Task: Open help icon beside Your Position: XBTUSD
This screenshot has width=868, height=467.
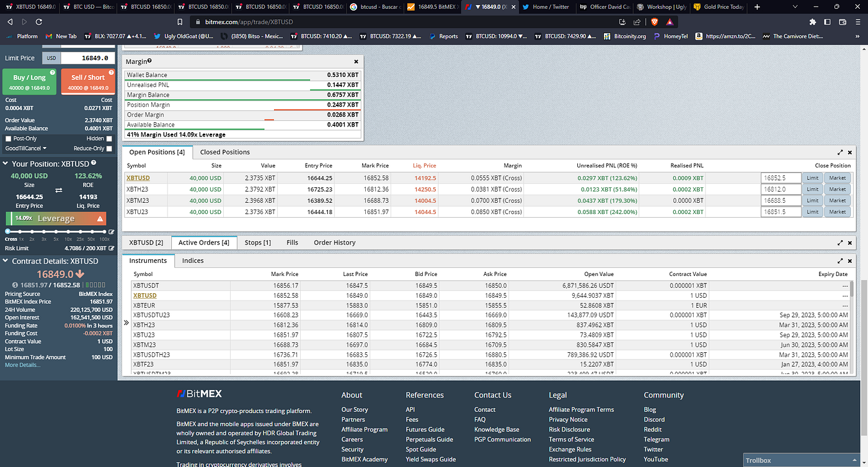Action: click(94, 163)
